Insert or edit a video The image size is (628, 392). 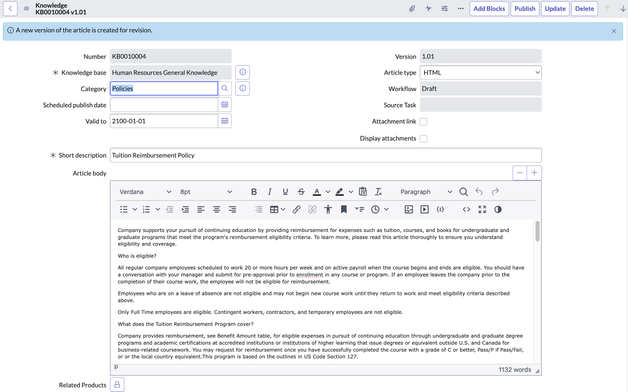(x=425, y=209)
